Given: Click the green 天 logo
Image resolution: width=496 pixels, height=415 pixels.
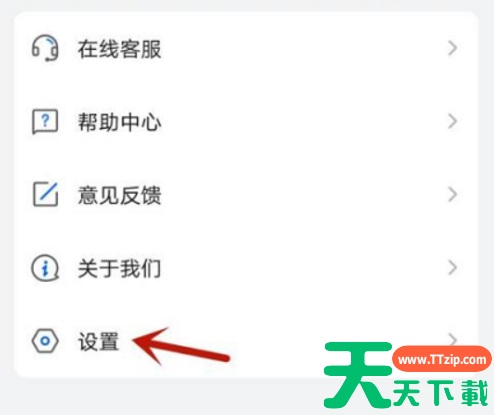Looking at the screenshot, I should pyautogui.click(x=358, y=375).
